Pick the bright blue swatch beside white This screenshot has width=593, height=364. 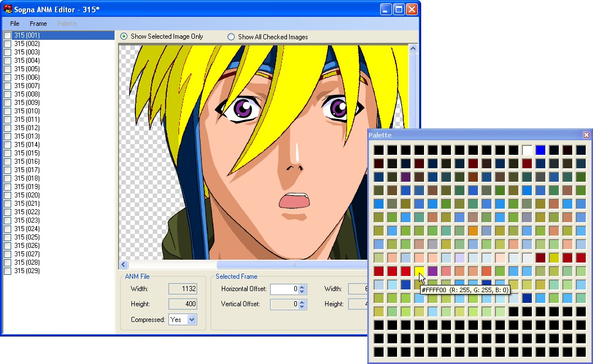pyautogui.click(x=540, y=150)
